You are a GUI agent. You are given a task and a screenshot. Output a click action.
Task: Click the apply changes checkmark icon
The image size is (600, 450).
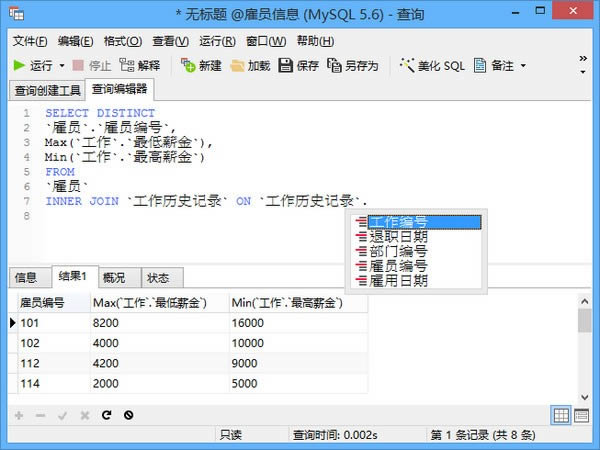[63, 415]
